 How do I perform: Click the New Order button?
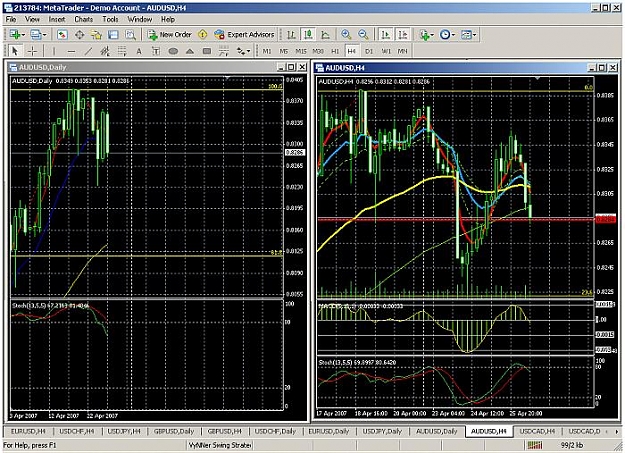(170, 35)
